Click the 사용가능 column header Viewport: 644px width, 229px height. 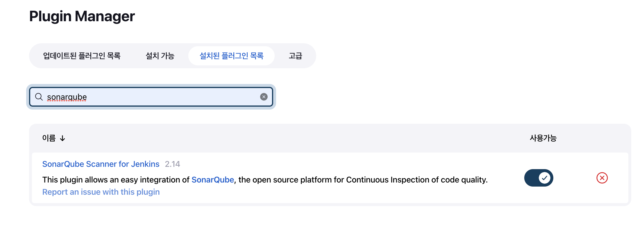(x=543, y=138)
